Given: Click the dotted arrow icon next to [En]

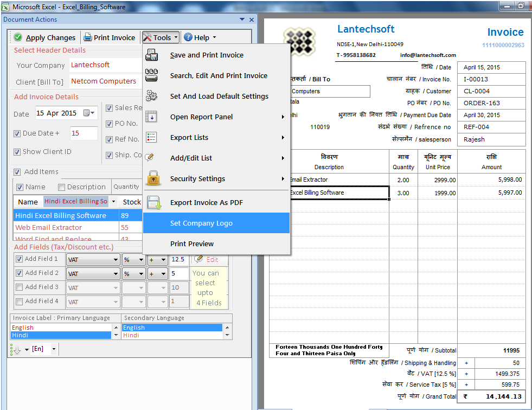Looking at the screenshot, I should [x=16, y=349].
